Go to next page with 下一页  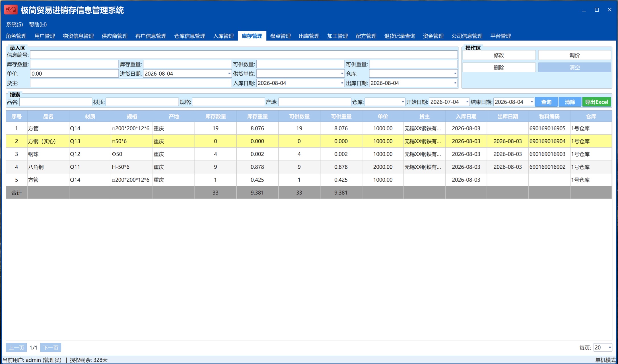pyautogui.click(x=51, y=348)
